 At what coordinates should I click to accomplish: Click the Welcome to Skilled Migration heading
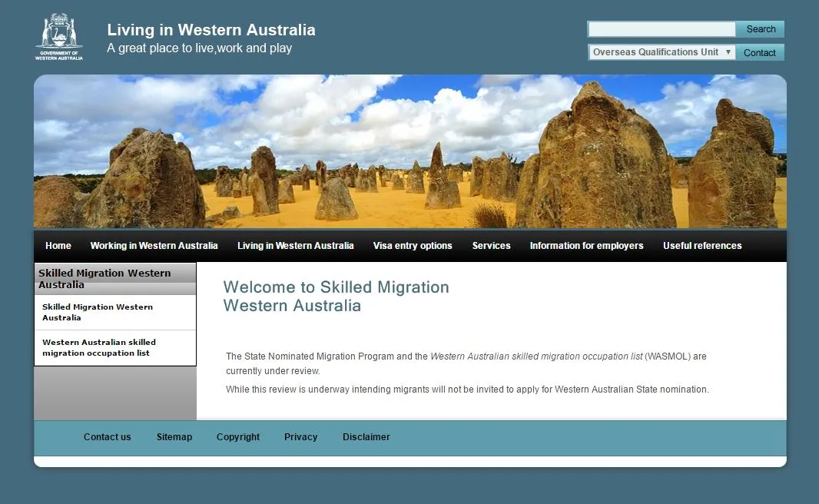click(x=336, y=296)
